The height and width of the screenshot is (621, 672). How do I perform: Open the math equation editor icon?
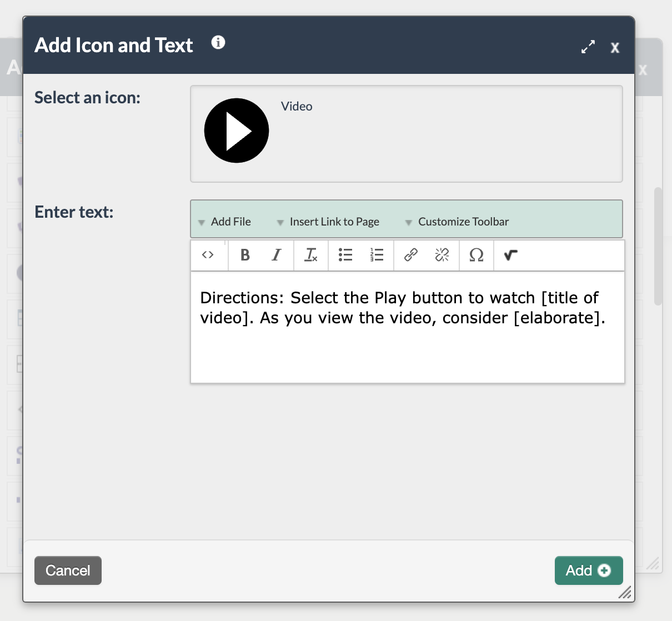[x=511, y=255]
